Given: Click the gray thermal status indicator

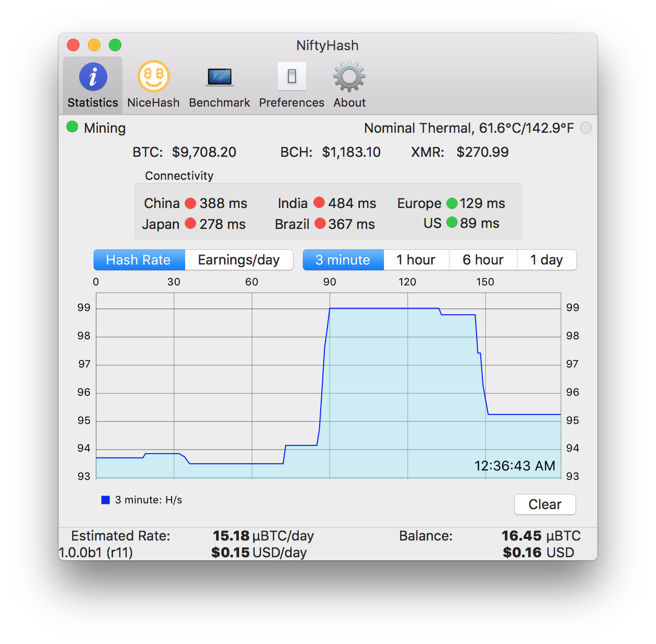Looking at the screenshot, I should click(586, 128).
